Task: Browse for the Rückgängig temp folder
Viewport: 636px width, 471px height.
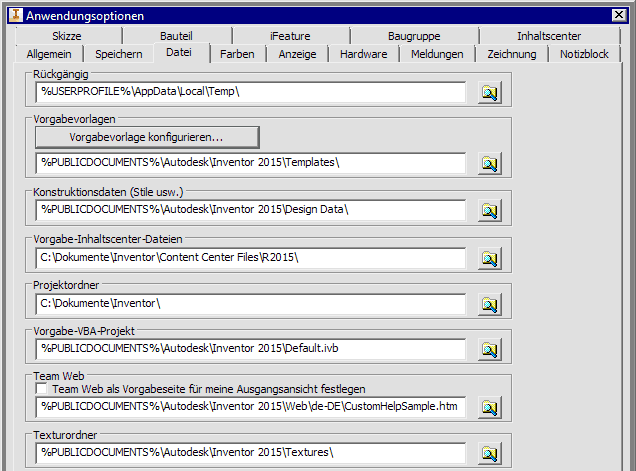Action: click(x=488, y=93)
